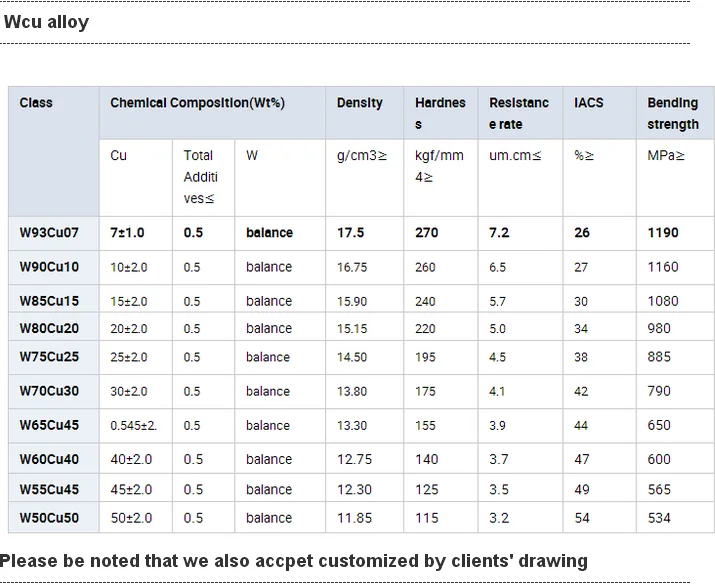Screen dimensions: 715x585
Task: Select the W75Cu25 class cell
Action: 49,357
